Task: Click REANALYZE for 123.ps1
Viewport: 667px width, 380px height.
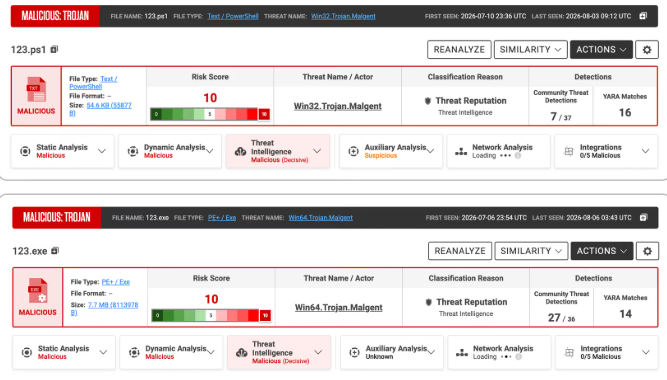Action: pos(459,50)
